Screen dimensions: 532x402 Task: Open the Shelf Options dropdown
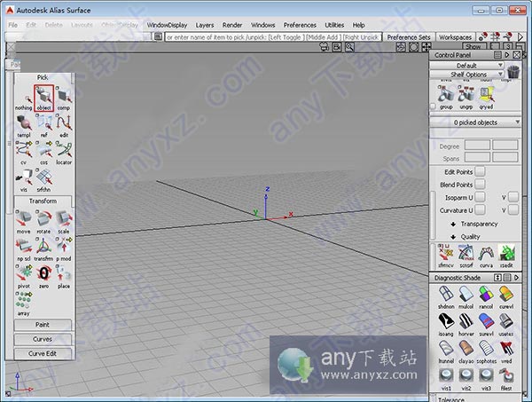click(x=467, y=74)
